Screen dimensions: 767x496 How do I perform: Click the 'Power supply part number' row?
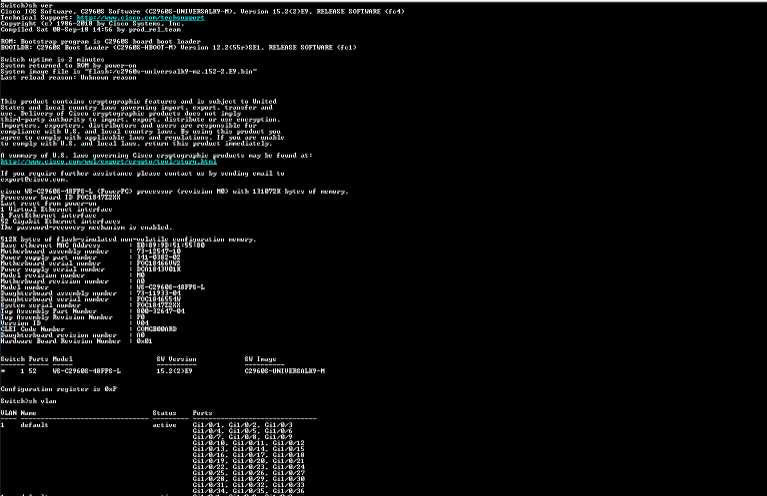pyautogui.click(x=90, y=257)
